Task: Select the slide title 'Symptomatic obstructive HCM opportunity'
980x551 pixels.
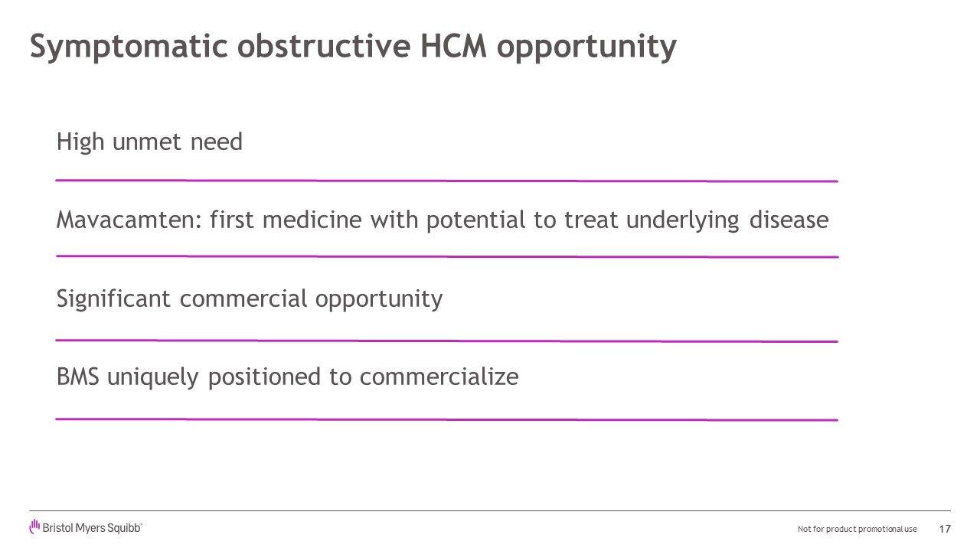Action: coord(353,46)
